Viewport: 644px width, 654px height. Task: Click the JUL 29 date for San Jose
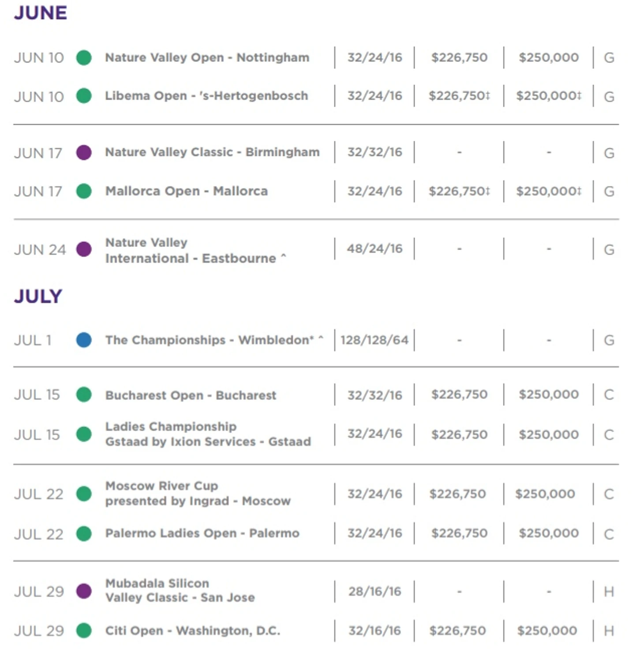39,591
